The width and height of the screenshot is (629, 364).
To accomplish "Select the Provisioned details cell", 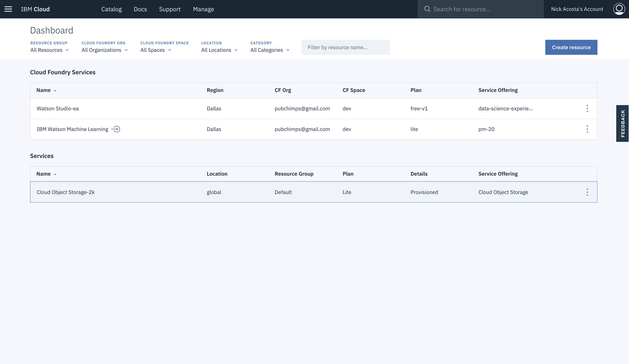I will coord(424,192).
